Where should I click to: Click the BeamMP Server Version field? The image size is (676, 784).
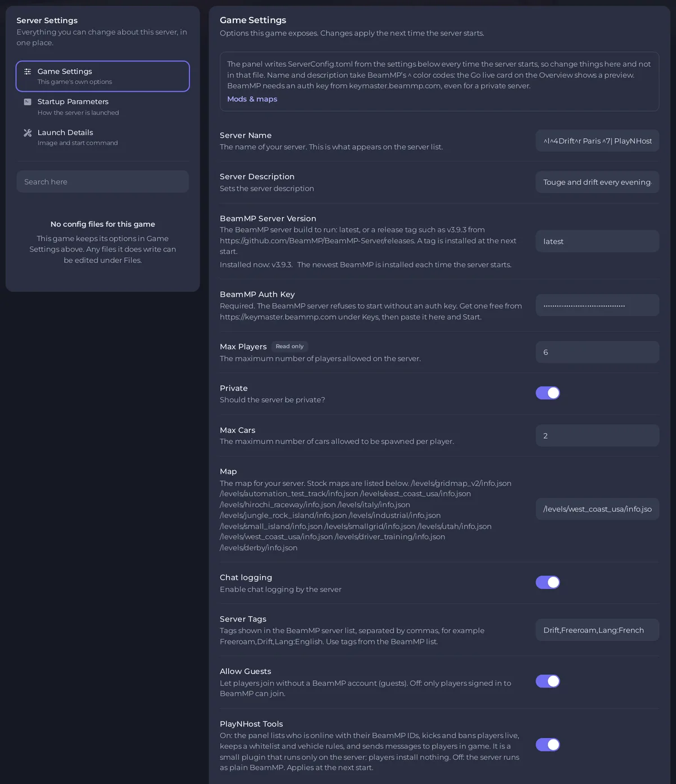597,241
